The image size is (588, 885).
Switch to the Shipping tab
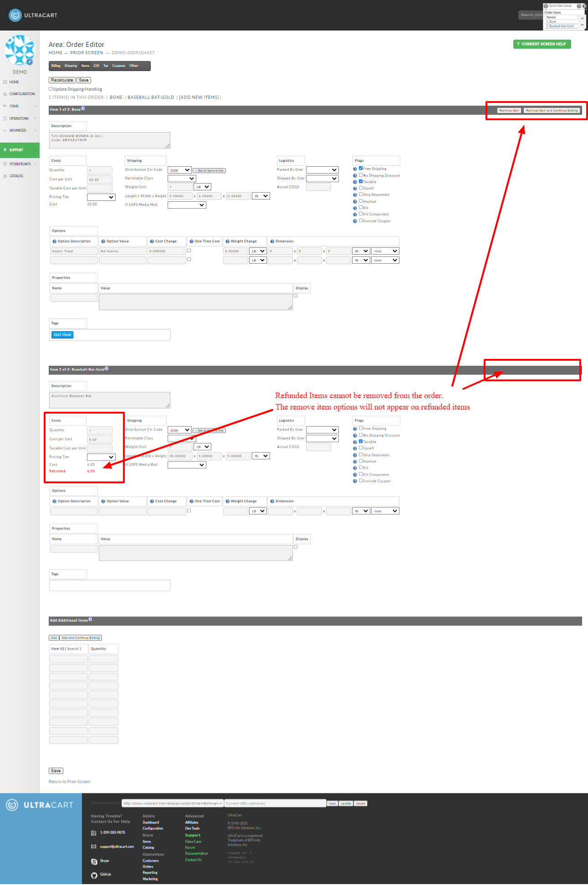71,66
